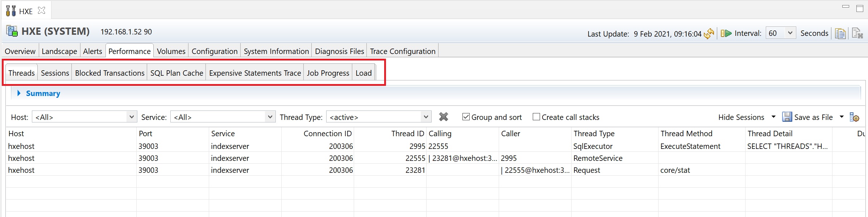Close the HXE editor tab
Viewport: 868px width, 217px height.
[x=42, y=11]
